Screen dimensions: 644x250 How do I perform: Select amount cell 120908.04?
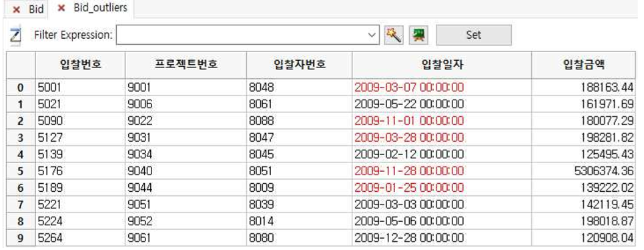584,238
